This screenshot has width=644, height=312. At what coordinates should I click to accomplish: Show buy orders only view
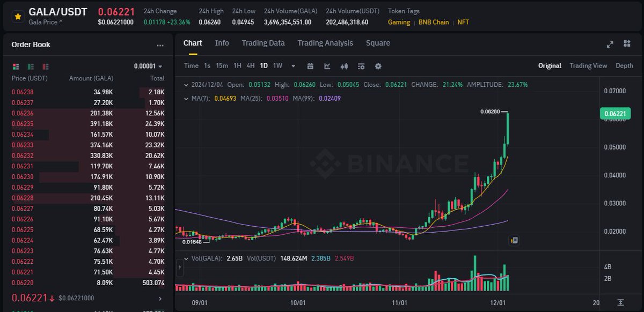point(31,66)
